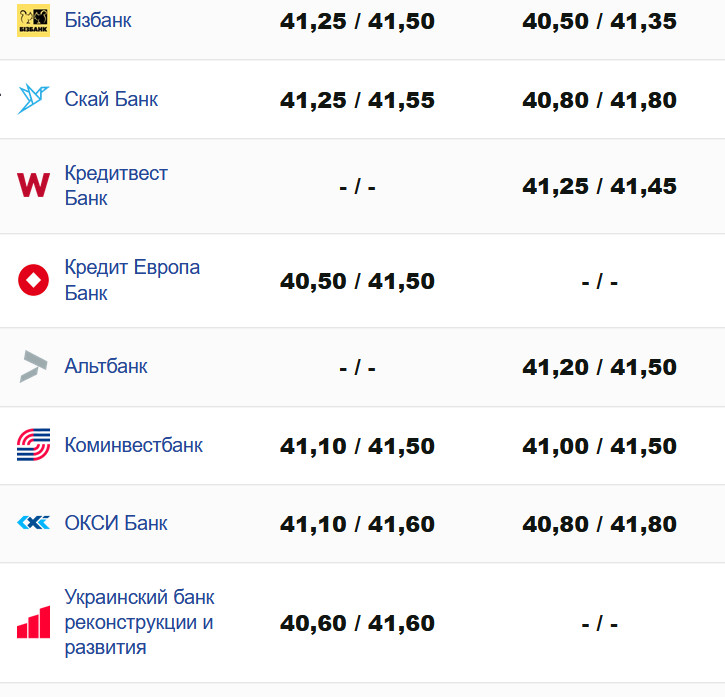Click Альтбанк rate 41,20 / 41,50
725x697 pixels.
pyautogui.click(x=599, y=367)
